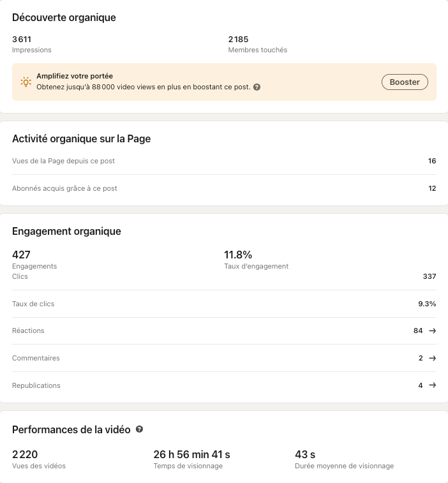This screenshot has height=483, width=448.
Task: Click the Taux de clics label
Action: click(33, 304)
